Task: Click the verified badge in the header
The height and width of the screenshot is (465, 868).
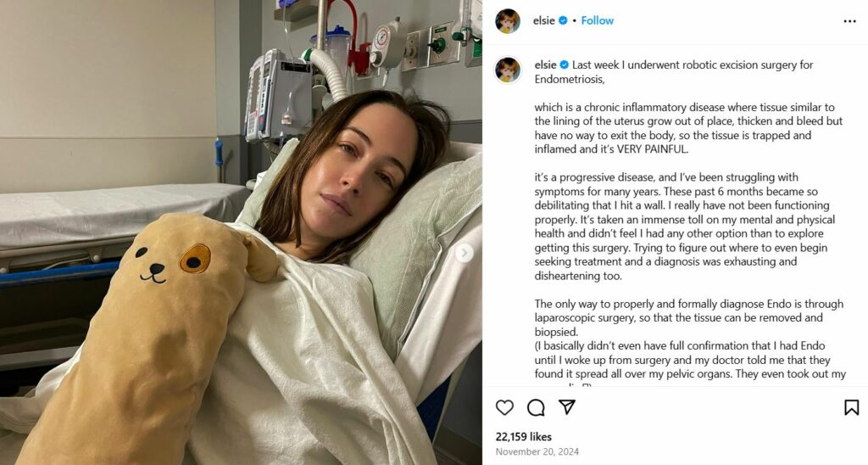Action: (563, 20)
